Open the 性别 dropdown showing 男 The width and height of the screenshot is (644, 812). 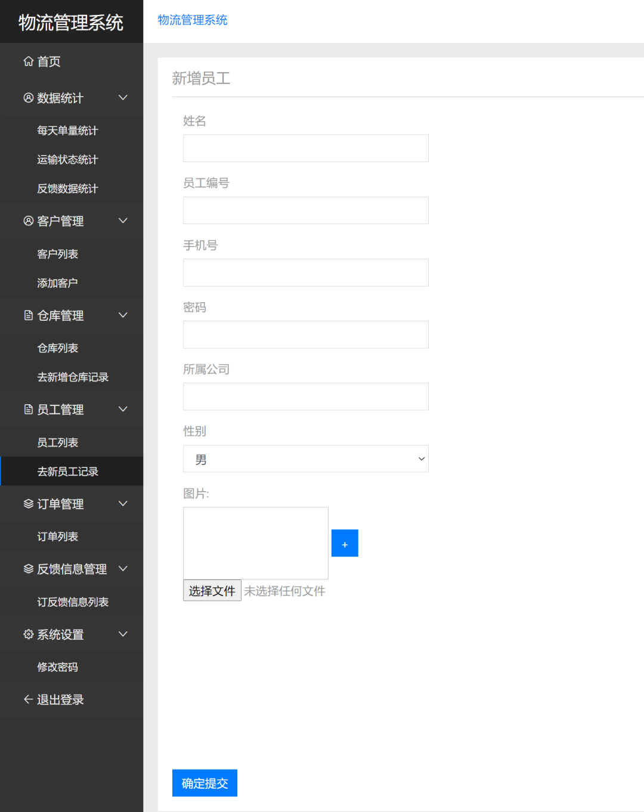305,459
